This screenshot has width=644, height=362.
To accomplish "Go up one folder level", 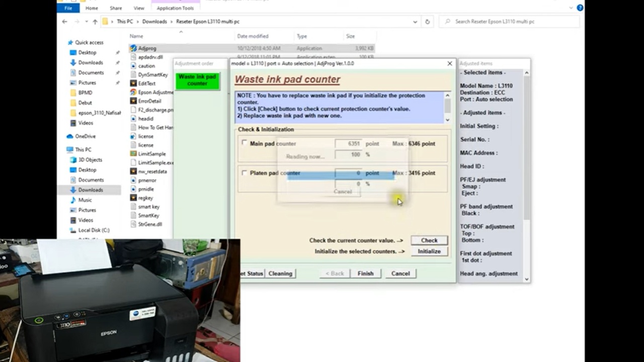I will pyautogui.click(x=95, y=22).
